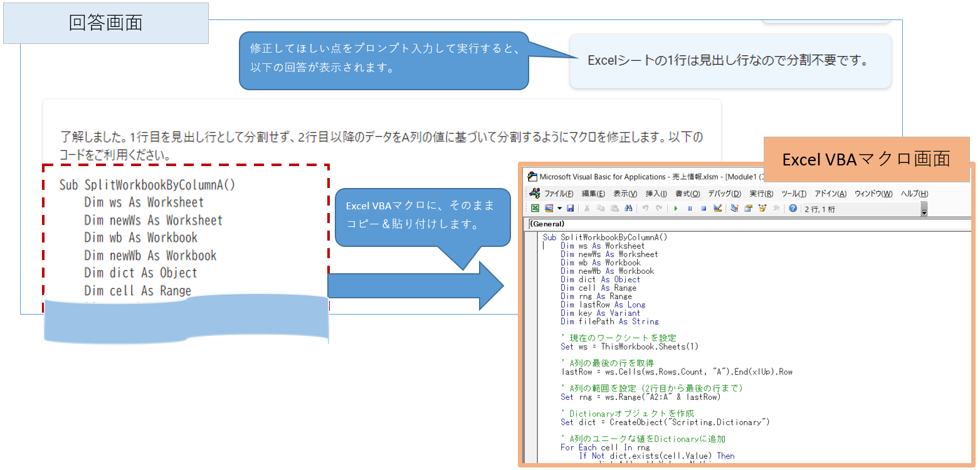Expand the toolbar options overflow arrow

click(924, 211)
